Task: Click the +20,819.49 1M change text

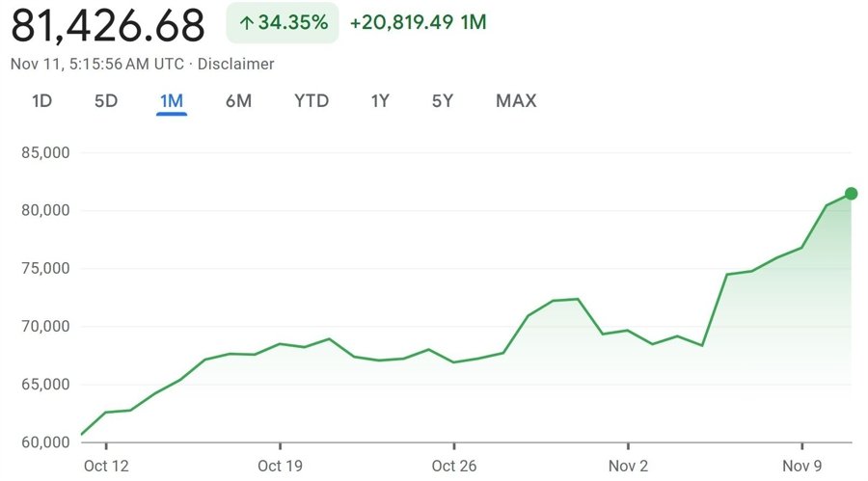Action: click(x=418, y=23)
